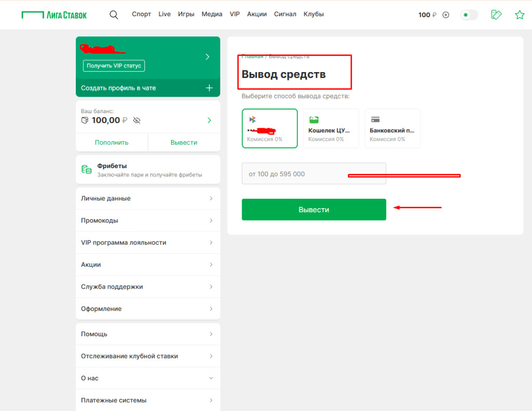
Task: Expand the О нас section
Action: (148, 378)
